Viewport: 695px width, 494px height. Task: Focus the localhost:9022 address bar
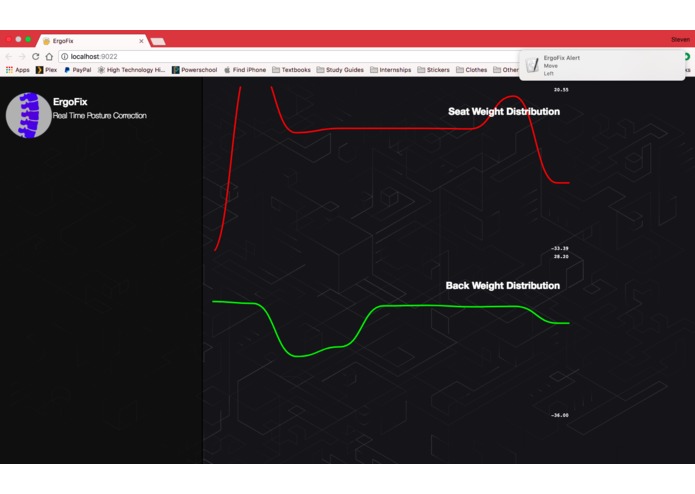(288, 57)
